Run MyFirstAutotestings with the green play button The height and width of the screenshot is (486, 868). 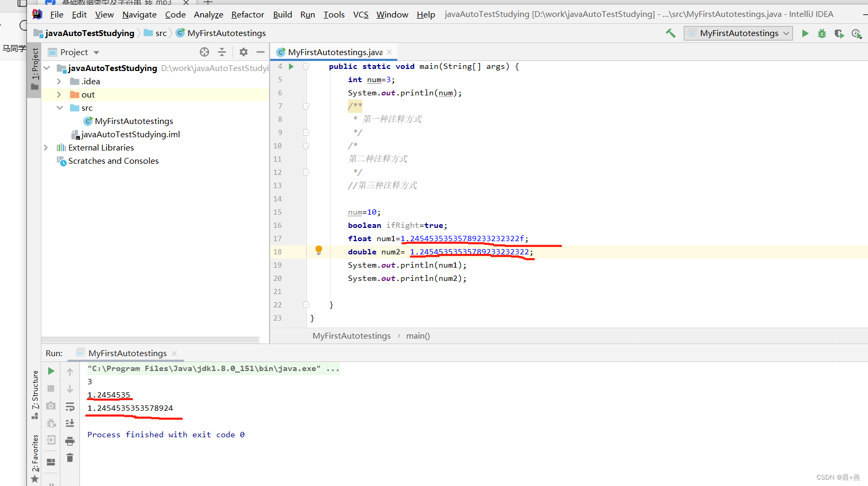point(805,33)
